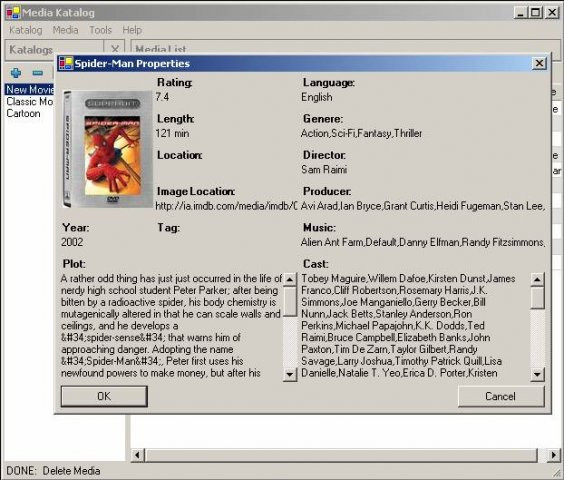The width and height of the screenshot is (564, 480).
Task: Click inside the Cast text box
Action: point(415,326)
